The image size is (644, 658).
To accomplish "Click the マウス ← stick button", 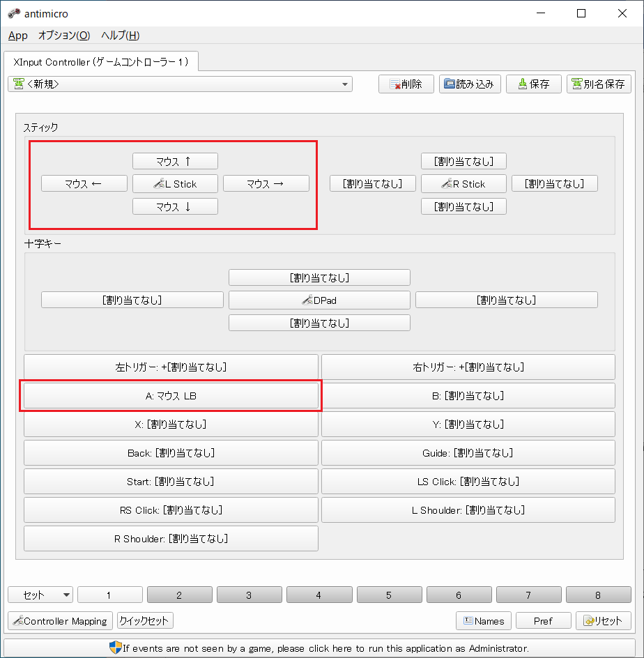I will click(84, 184).
